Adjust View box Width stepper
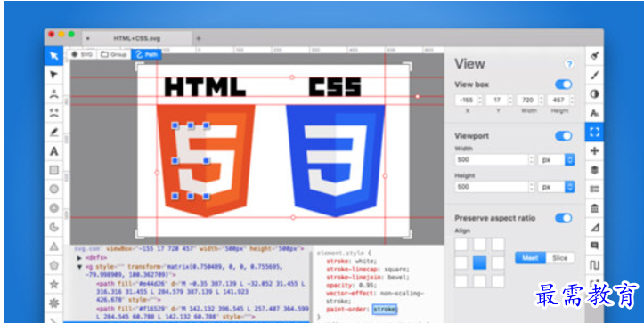 tap(542, 100)
